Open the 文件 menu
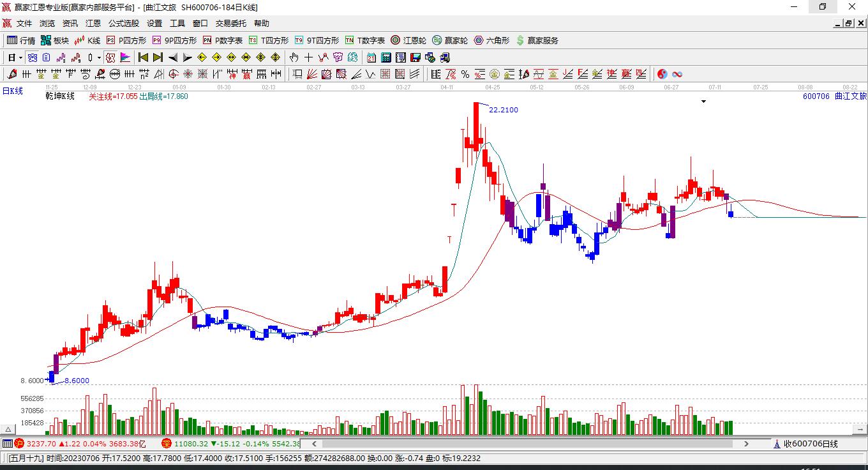The image size is (868, 470). (x=24, y=24)
